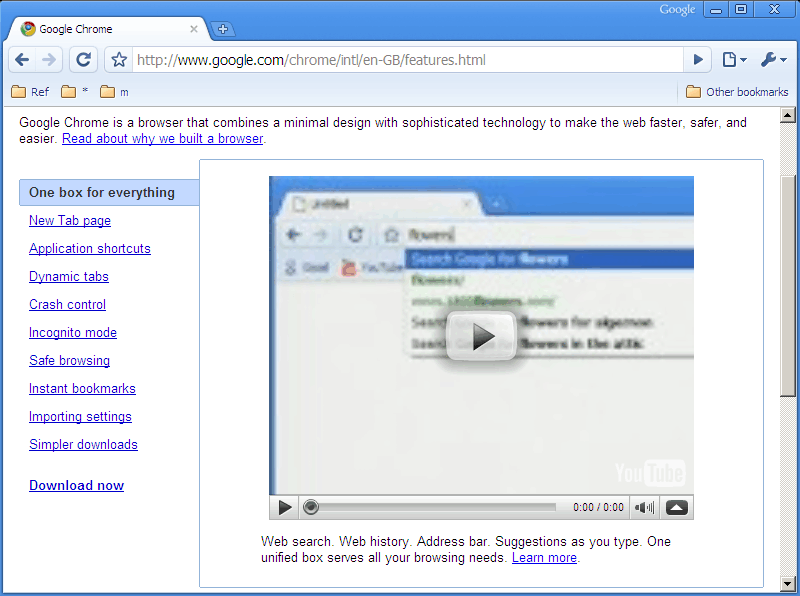Expand the Other bookmarks folder

pos(737,92)
